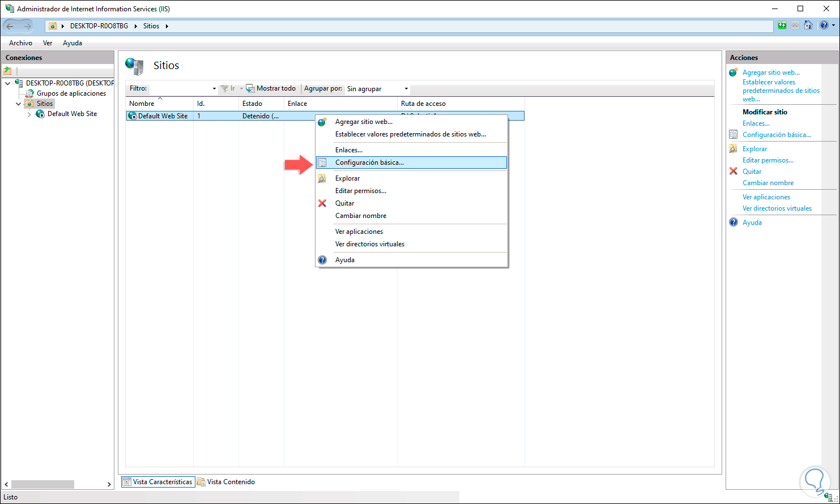The width and height of the screenshot is (840, 504).
Task: Click the Explorar folder icon in context menu
Action: pos(322,178)
